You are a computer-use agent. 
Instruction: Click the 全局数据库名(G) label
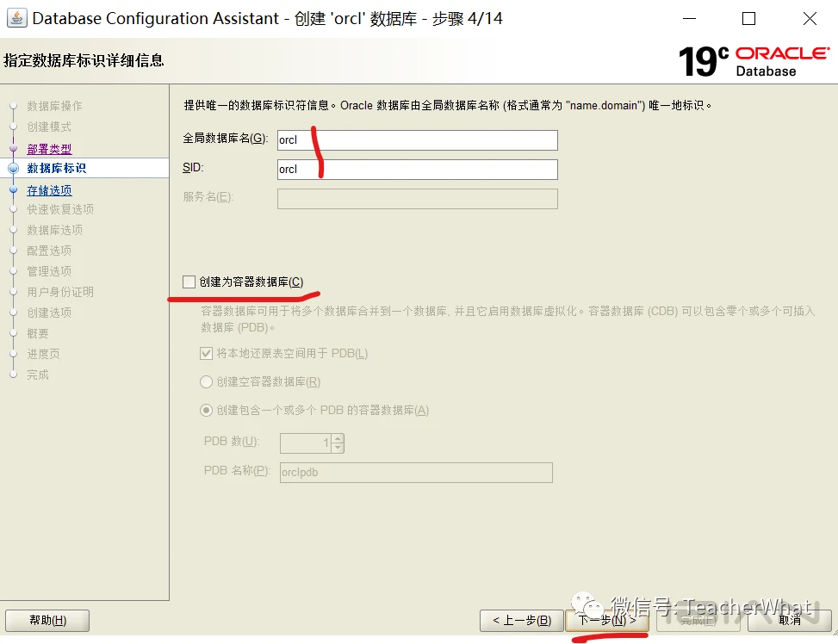[225, 139]
